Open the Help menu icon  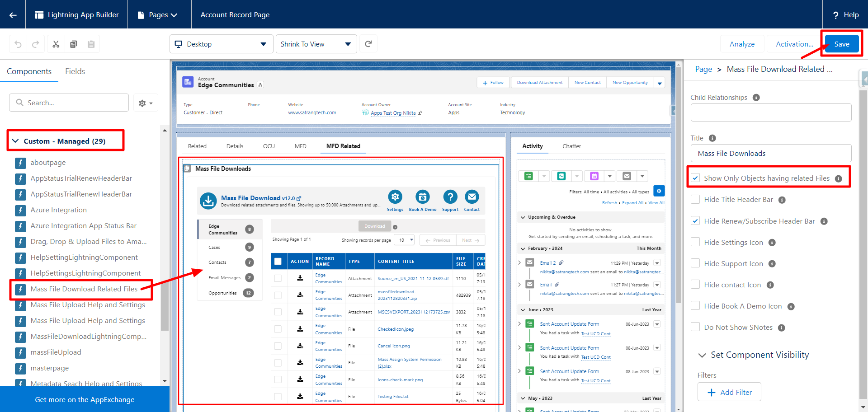tap(835, 15)
